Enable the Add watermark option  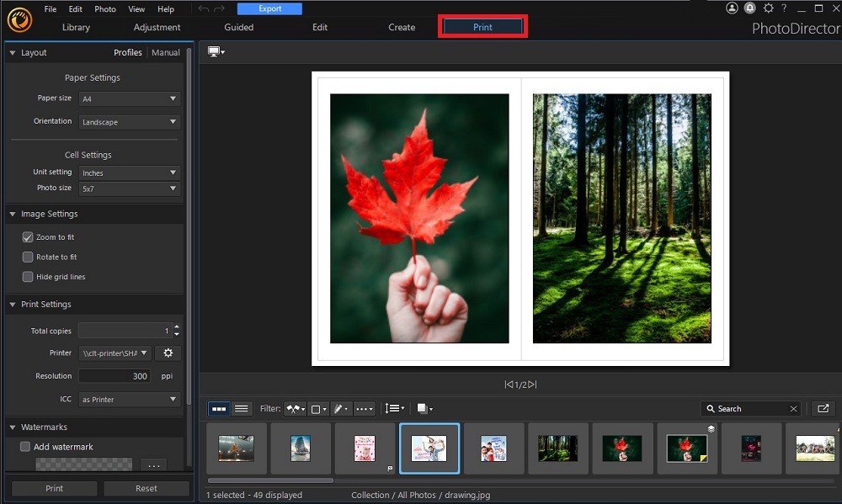[x=24, y=447]
